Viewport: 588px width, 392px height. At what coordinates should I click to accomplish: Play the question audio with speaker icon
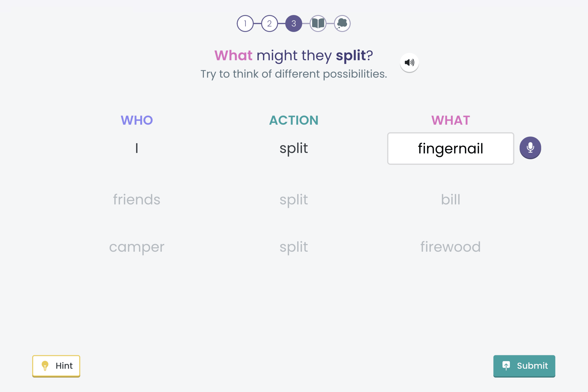409,62
